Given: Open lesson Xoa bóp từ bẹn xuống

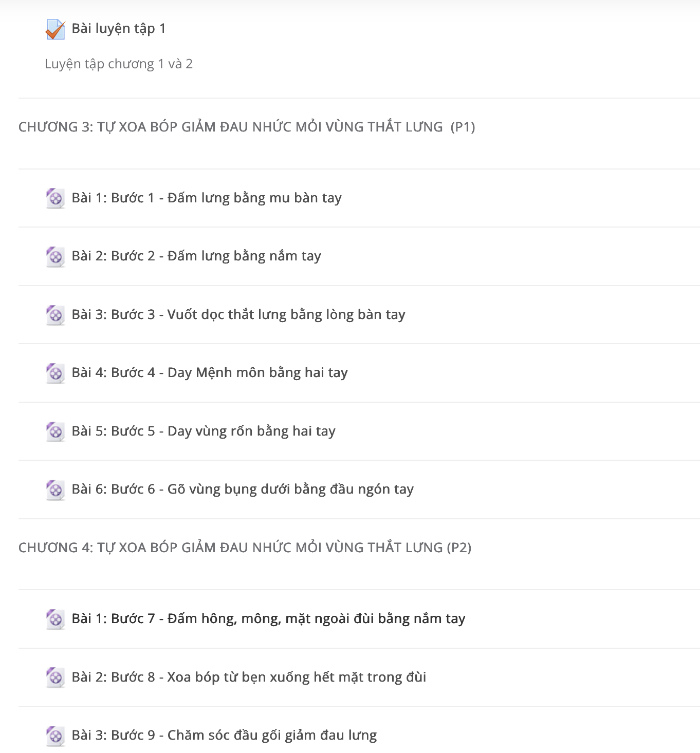Looking at the screenshot, I should click(249, 677).
